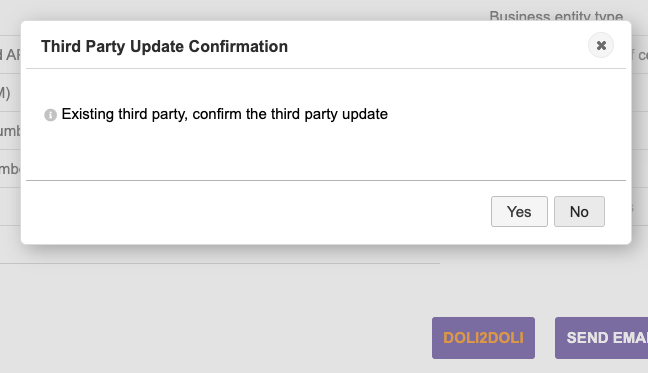Click the truncated 'mb' label at the left edge
The height and width of the screenshot is (373, 648).
[10, 169]
